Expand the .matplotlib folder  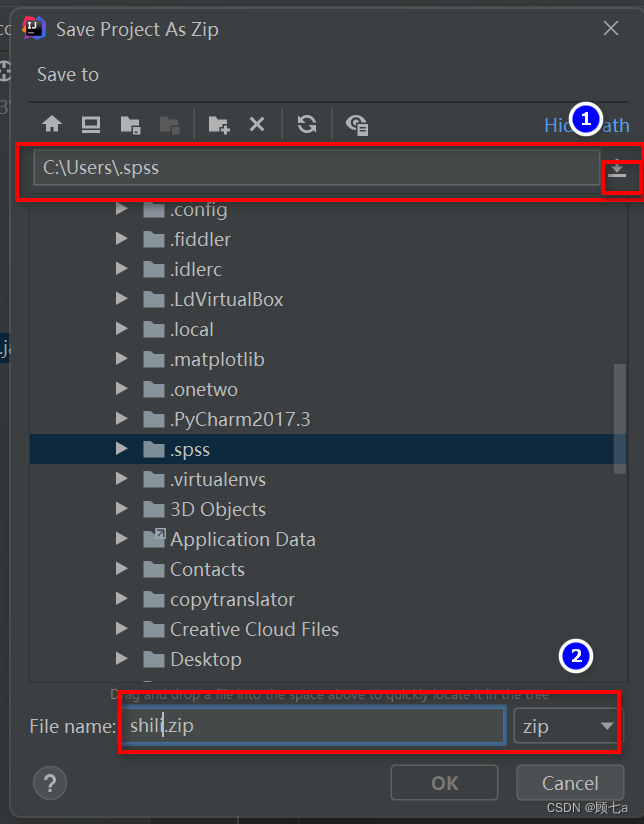click(122, 359)
